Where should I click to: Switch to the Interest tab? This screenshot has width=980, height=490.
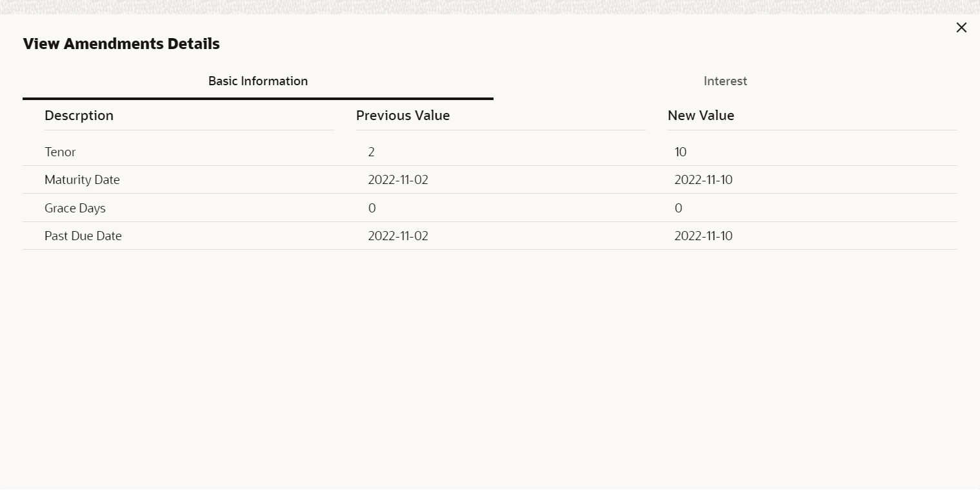coord(725,81)
